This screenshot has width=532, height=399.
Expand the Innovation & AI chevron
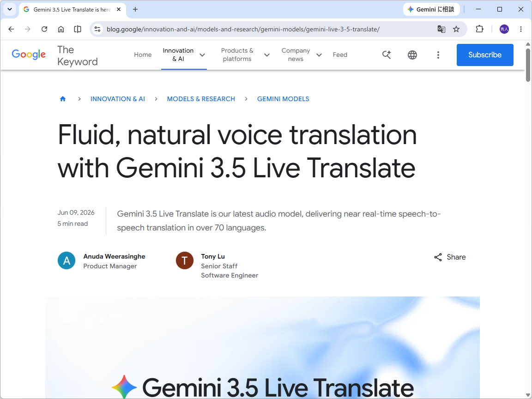202,55
